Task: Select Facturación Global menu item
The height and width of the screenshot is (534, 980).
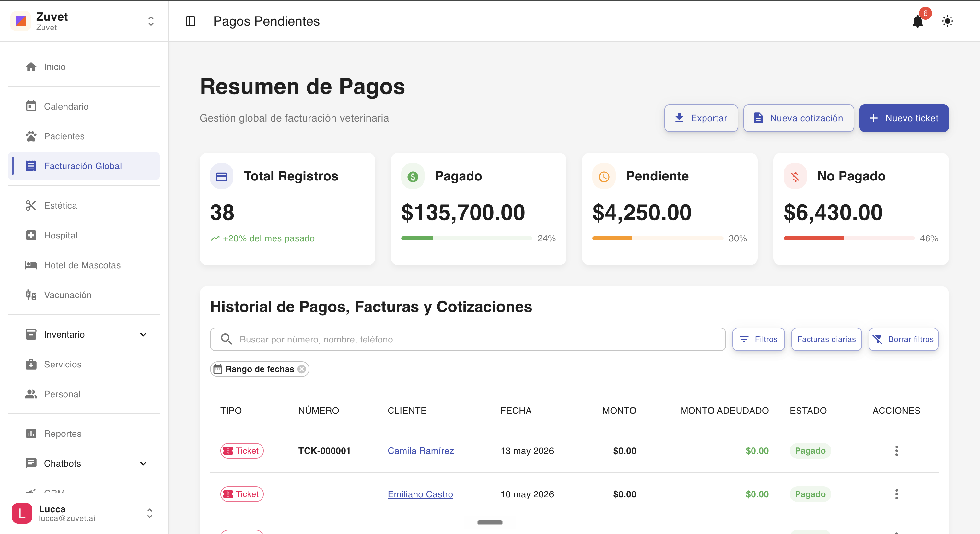Action: coord(84,166)
